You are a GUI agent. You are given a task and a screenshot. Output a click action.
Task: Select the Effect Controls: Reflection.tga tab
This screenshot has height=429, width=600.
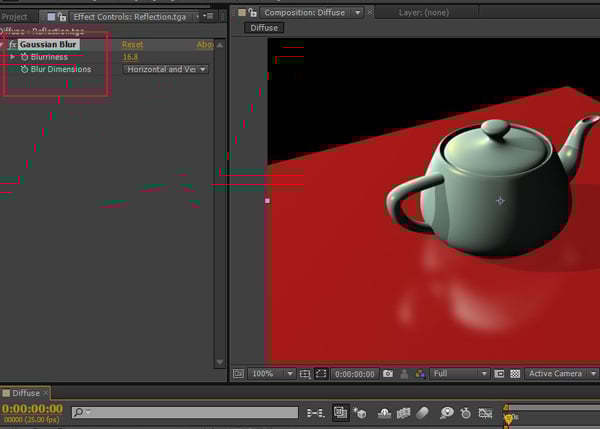click(129, 17)
